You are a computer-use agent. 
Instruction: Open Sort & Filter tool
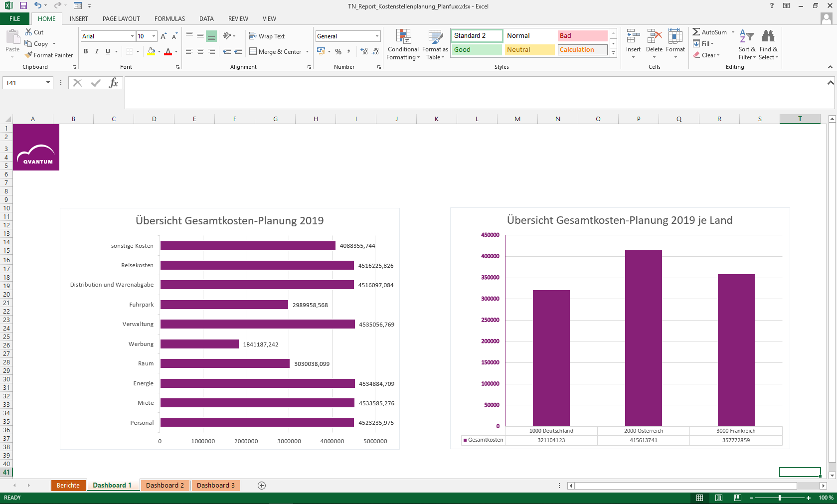747,44
